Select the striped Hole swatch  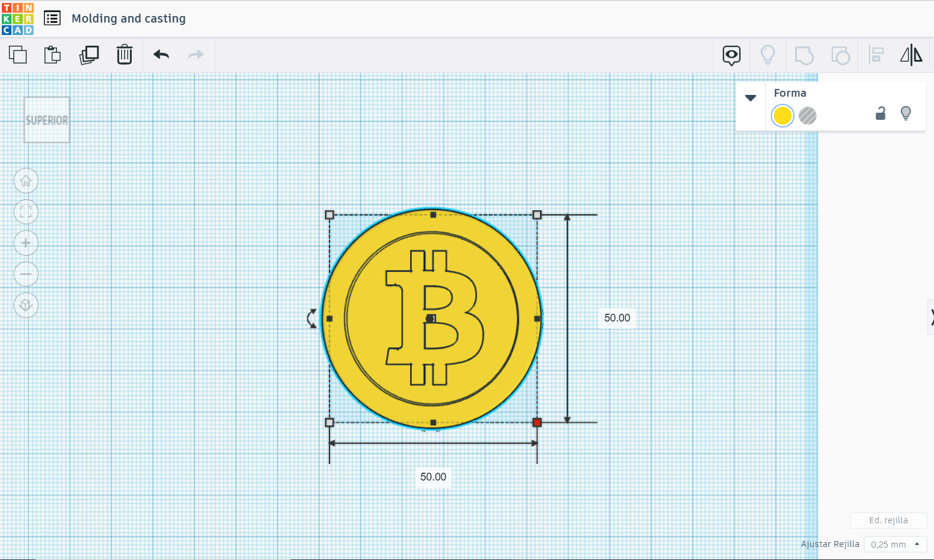(x=808, y=116)
